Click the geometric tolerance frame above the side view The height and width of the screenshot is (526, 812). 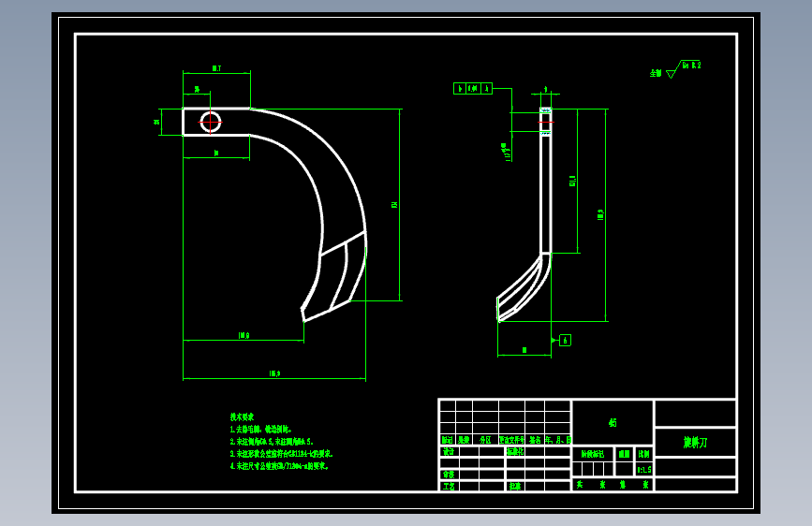(x=473, y=89)
